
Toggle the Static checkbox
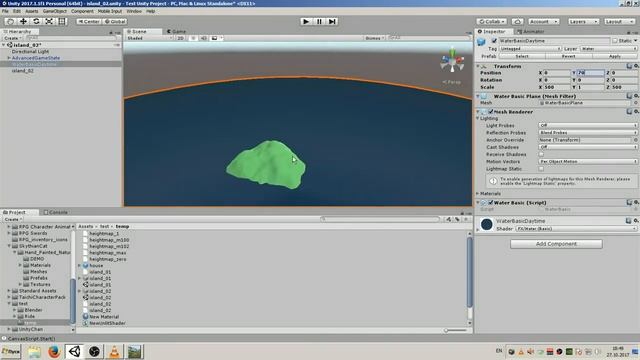click(x=615, y=41)
